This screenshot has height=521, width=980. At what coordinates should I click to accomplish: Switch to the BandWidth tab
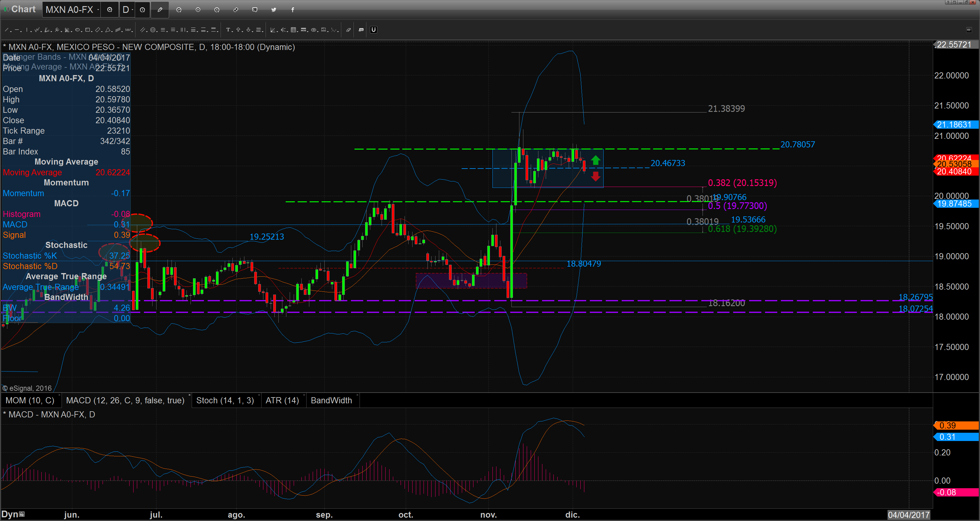pos(331,400)
